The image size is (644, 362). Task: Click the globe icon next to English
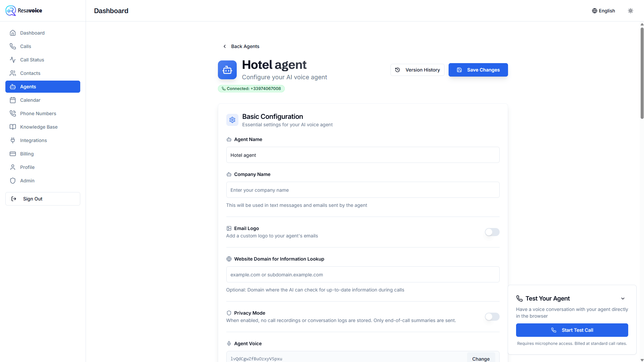click(x=594, y=11)
